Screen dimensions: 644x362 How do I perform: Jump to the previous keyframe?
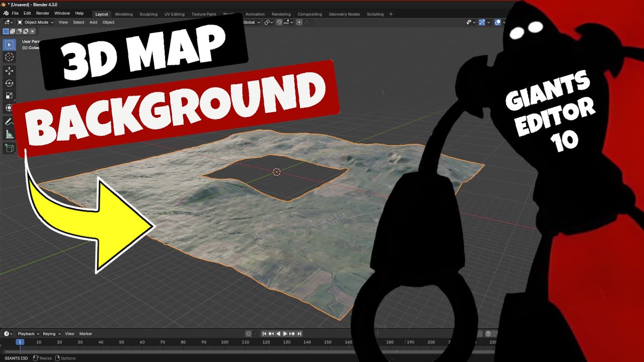tap(271, 334)
